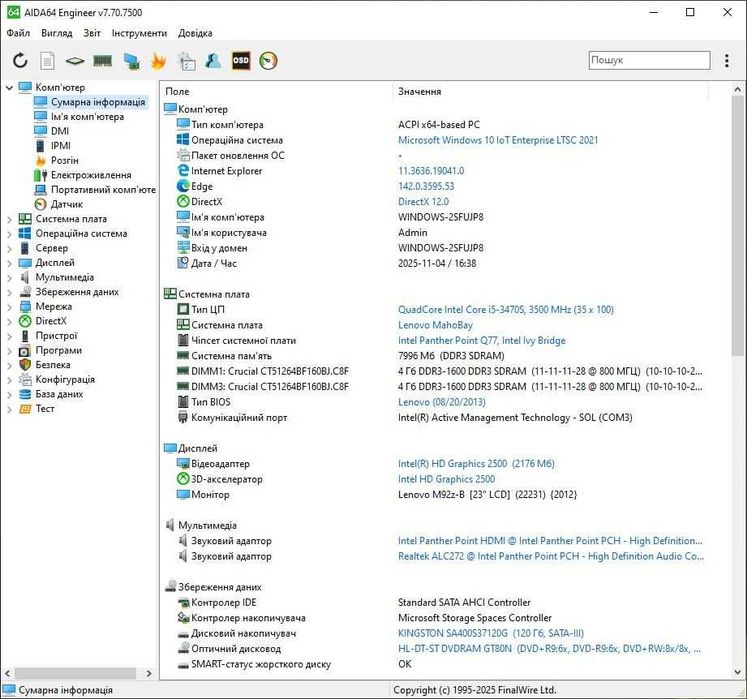Image resolution: width=747 pixels, height=699 pixels.
Task: Select the Пристрої tree item
Action: [x=56, y=335]
